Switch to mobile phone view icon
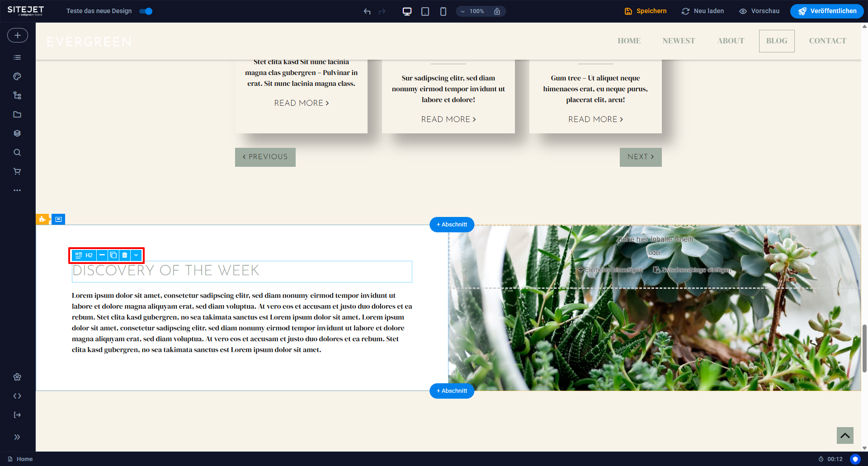The width and height of the screenshot is (868, 466). (x=443, y=11)
